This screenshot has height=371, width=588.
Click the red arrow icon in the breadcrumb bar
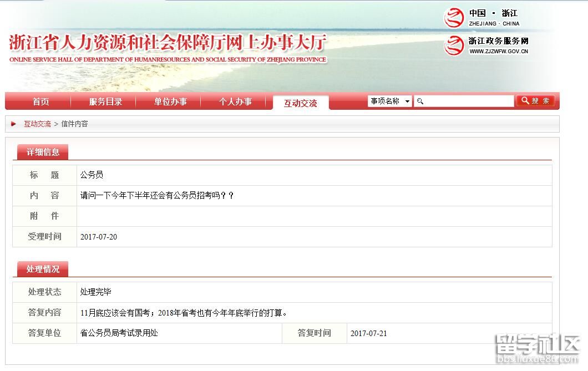click(14, 124)
